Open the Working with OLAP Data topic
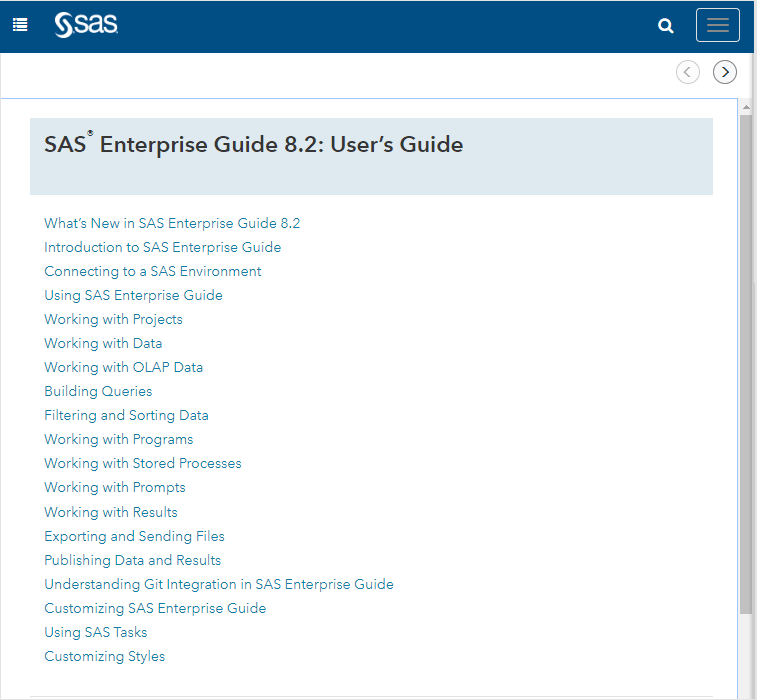Screen dimensions: 757x700 tap(123, 367)
